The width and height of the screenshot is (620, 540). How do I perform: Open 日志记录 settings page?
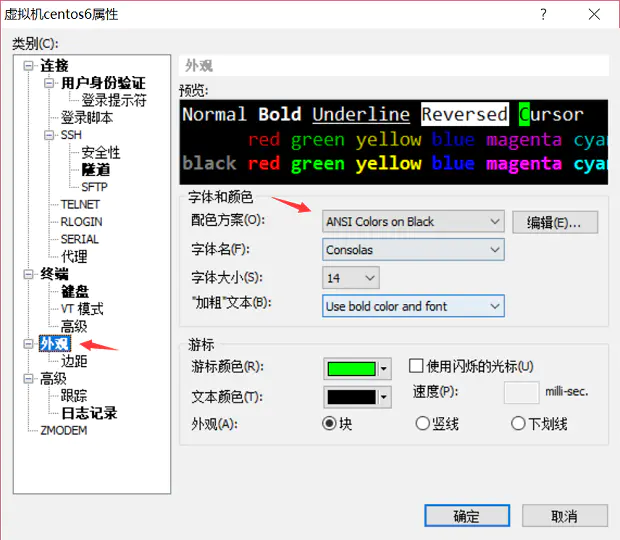[x=89, y=413]
